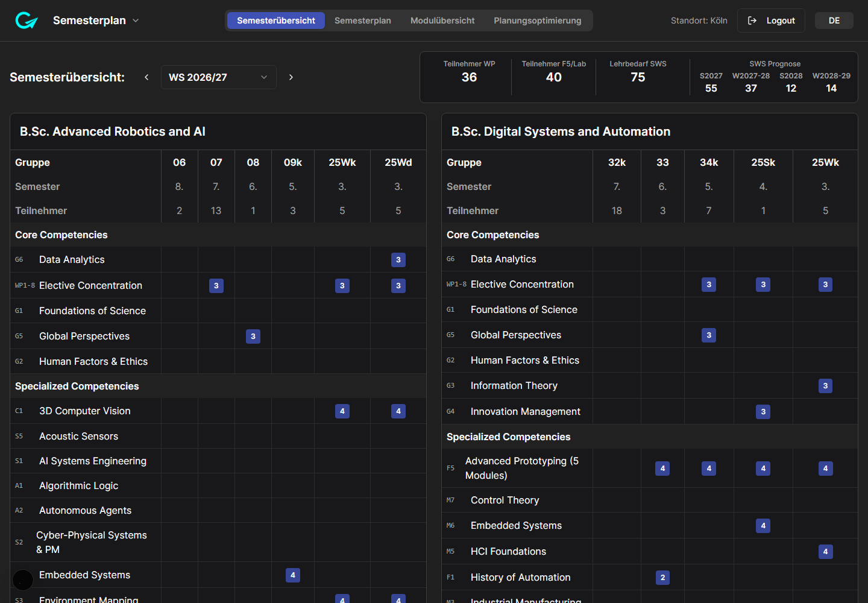
Task: Click Robotics Embedded Systems badge under 09k
Action: (293, 575)
